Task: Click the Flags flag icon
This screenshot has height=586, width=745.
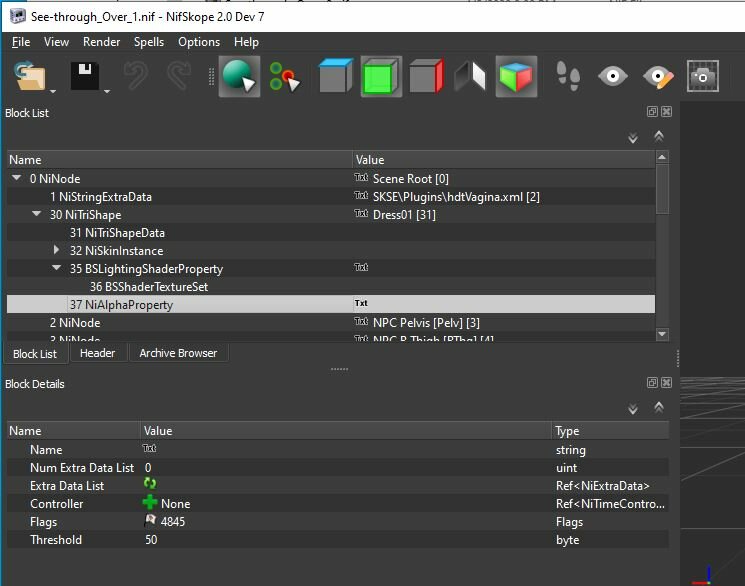Action: (x=150, y=520)
